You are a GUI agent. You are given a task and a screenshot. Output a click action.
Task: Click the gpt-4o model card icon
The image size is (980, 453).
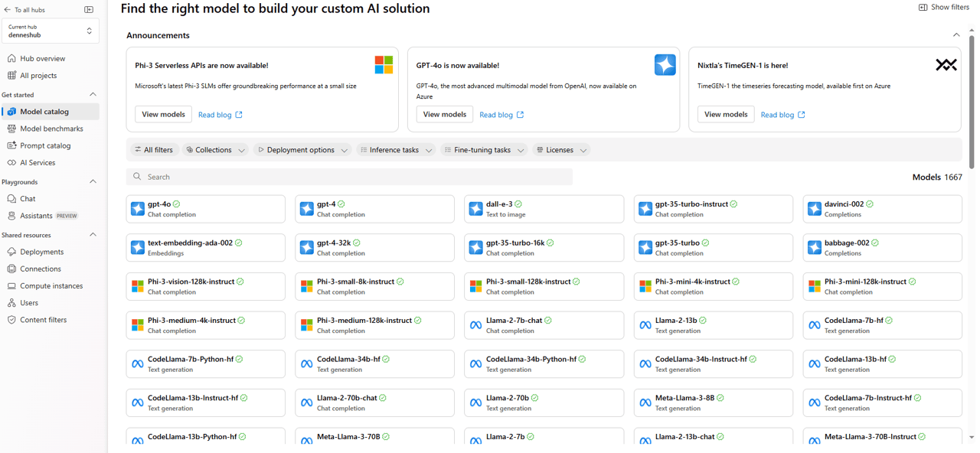[x=138, y=209]
